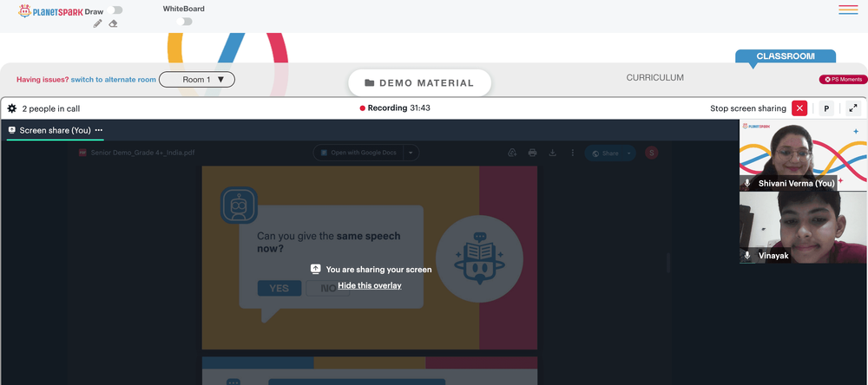The width and height of the screenshot is (868, 385).
Task: Close the PS Moments badge
Action: [827, 80]
